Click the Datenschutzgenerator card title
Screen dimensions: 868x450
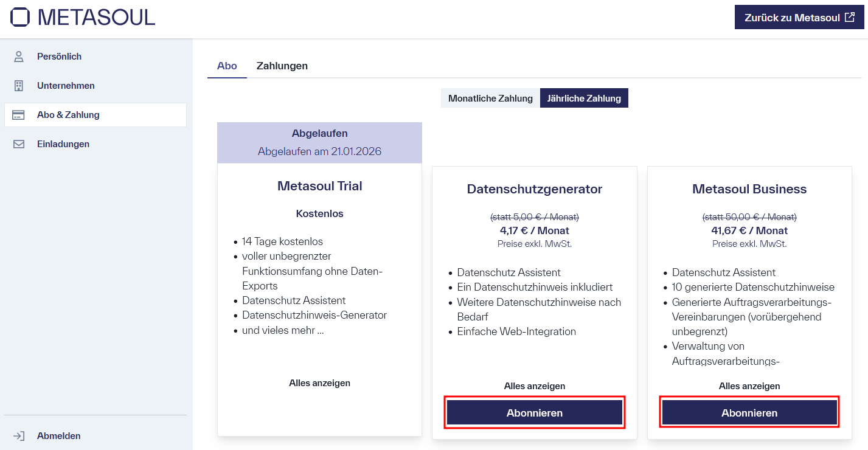pyautogui.click(x=535, y=189)
